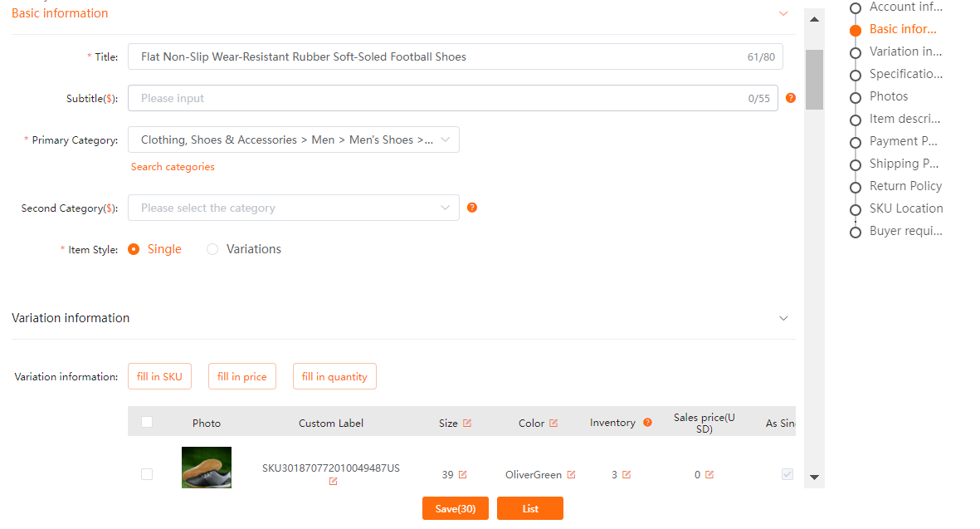Click the edit icon beside Color header
980x529 pixels.
point(553,423)
